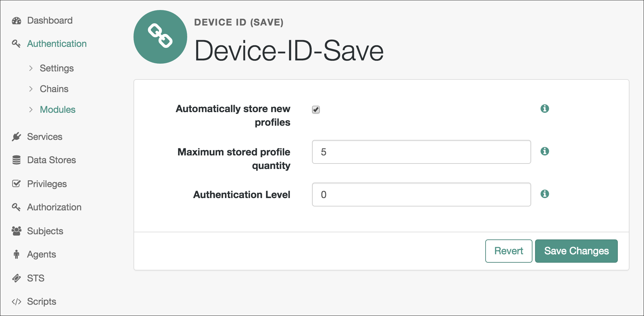Expand the Settings chevron
The width and height of the screenshot is (644, 316).
click(31, 68)
